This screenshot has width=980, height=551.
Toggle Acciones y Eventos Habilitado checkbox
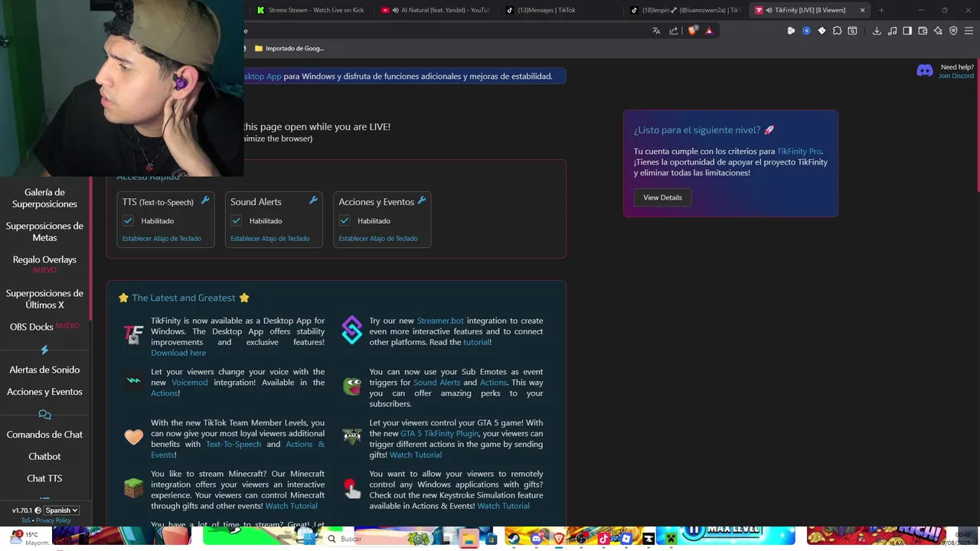[x=345, y=220]
